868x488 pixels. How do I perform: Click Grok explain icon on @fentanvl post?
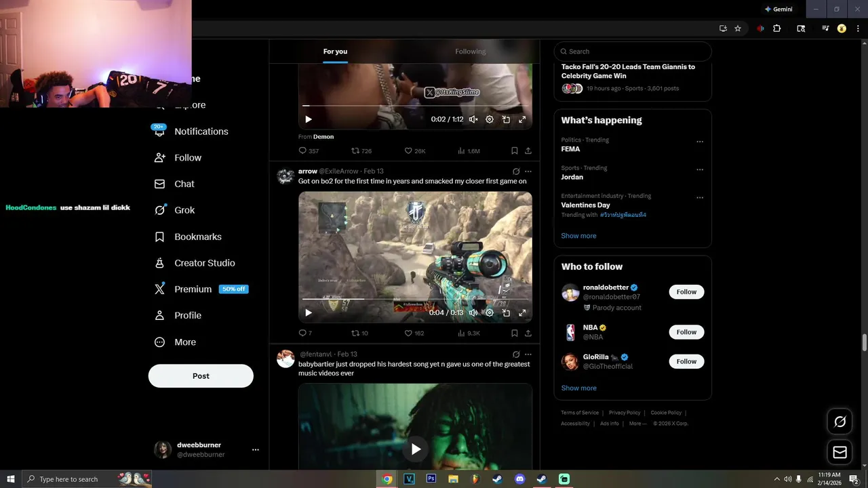pos(516,354)
